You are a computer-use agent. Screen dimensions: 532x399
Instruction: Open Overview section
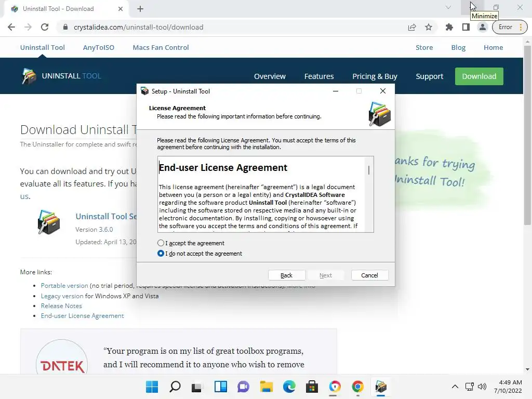(270, 76)
